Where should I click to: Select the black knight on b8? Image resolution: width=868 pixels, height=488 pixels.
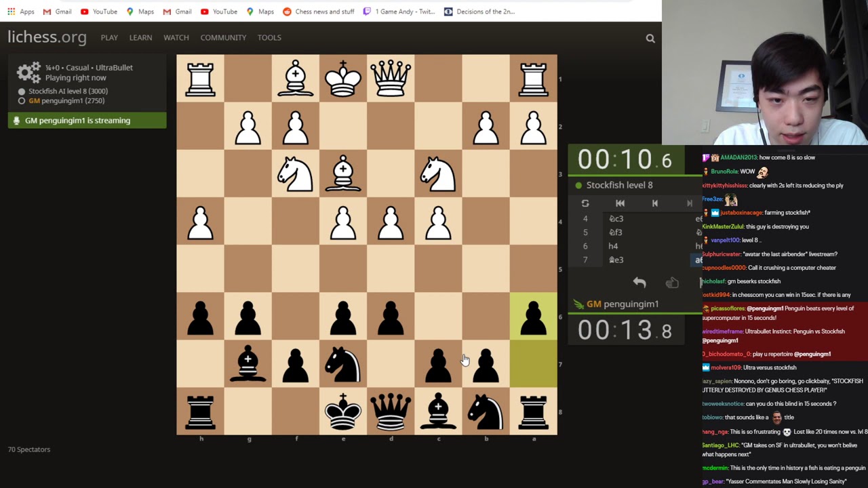pyautogui.click(x=486, y=411)
